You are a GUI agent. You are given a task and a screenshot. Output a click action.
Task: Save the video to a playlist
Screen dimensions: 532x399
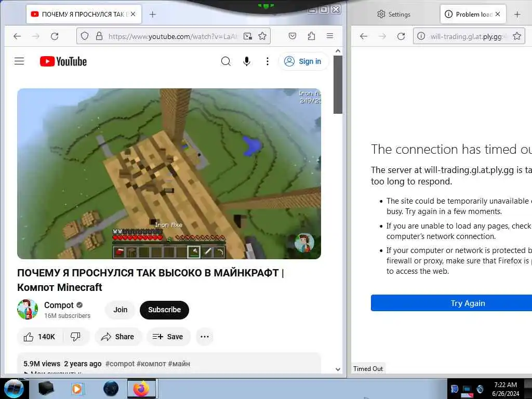[168, 337]
